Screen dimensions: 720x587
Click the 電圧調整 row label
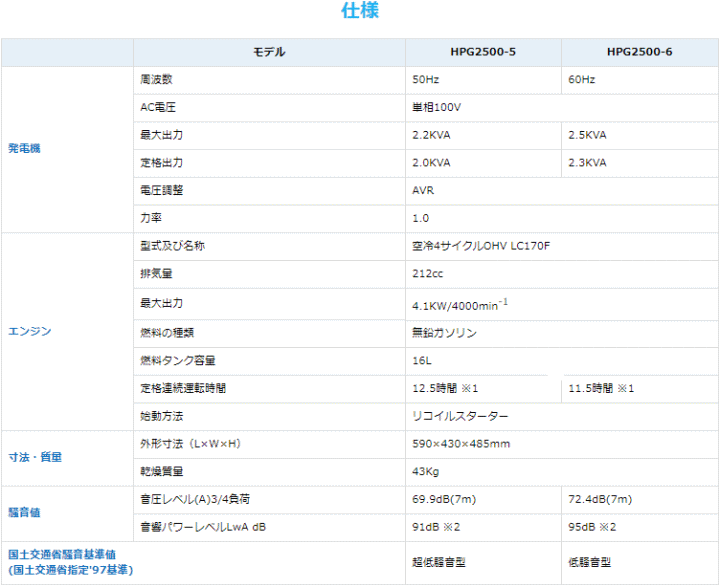point(162,190)
